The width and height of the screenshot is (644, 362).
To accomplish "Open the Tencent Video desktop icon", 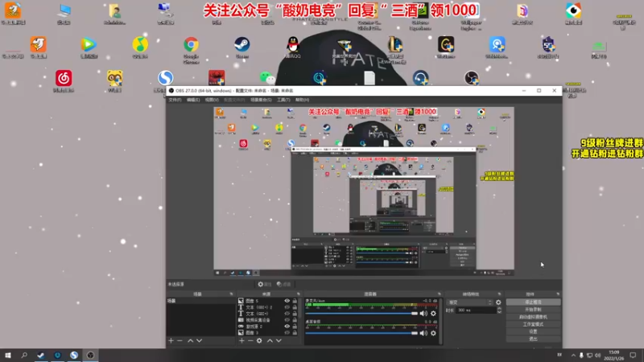I will (89, 44).
